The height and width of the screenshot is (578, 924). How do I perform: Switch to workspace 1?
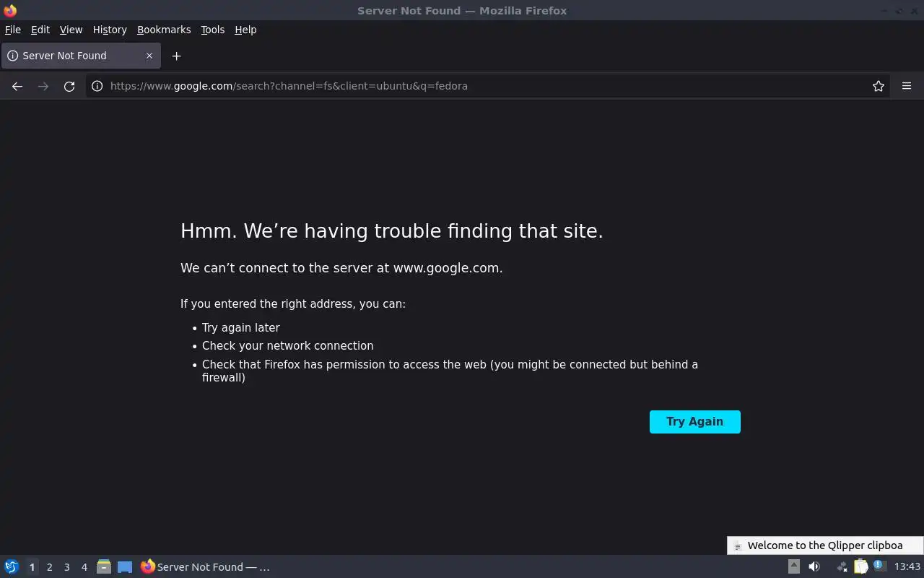[x=32, y=567]
